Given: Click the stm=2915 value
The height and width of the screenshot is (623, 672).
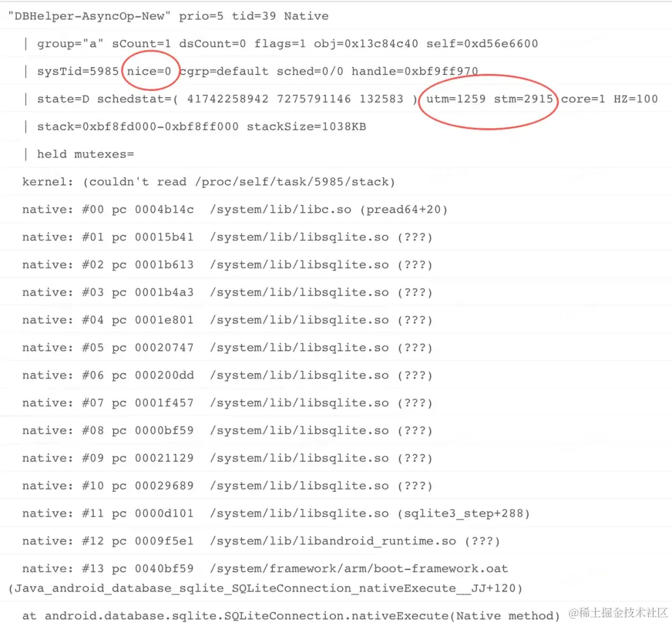Looking at the screenshot, I should (x=523, y=99).
